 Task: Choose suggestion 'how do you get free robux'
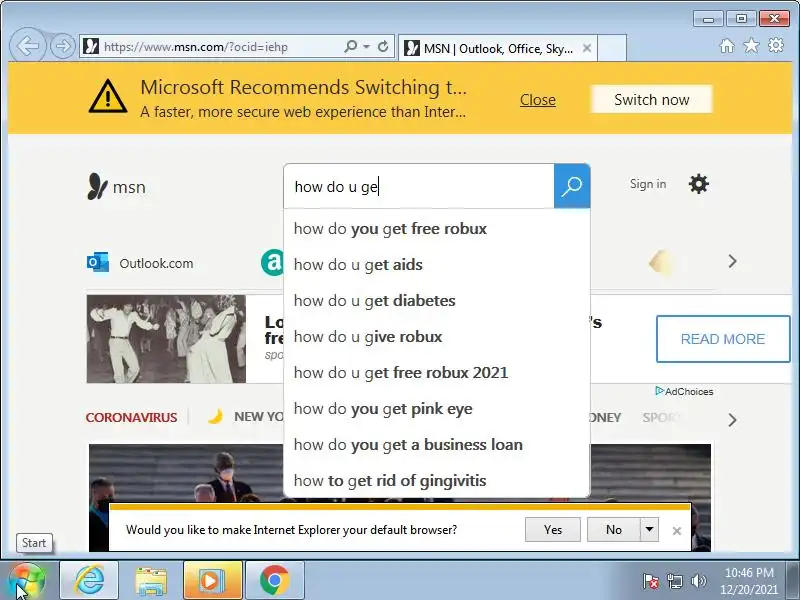[x=437, y=229]
